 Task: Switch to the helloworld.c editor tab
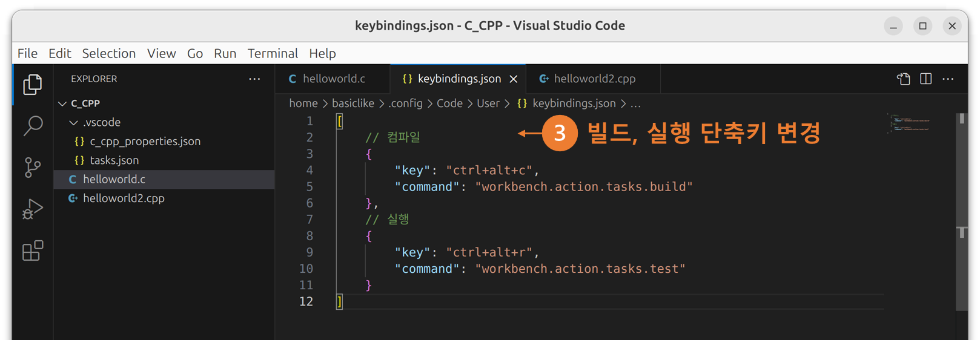click(333, 79)
